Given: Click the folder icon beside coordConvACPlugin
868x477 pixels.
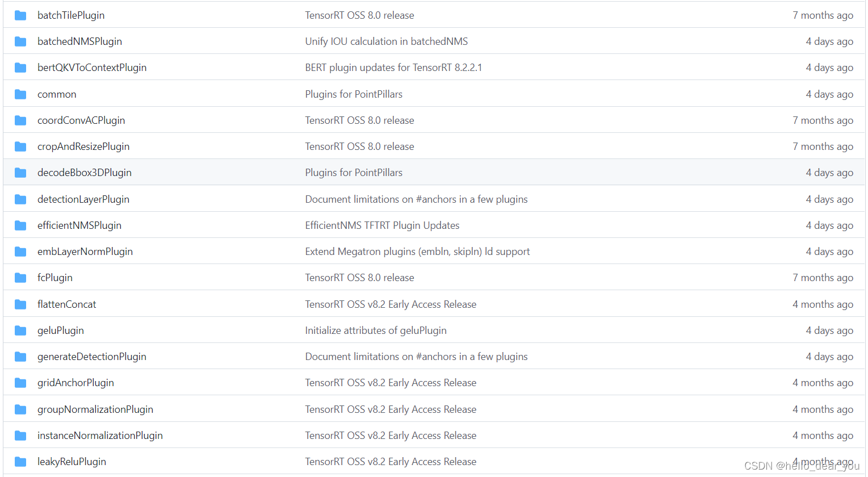Looking at the screenshot, I should [20, 120].
